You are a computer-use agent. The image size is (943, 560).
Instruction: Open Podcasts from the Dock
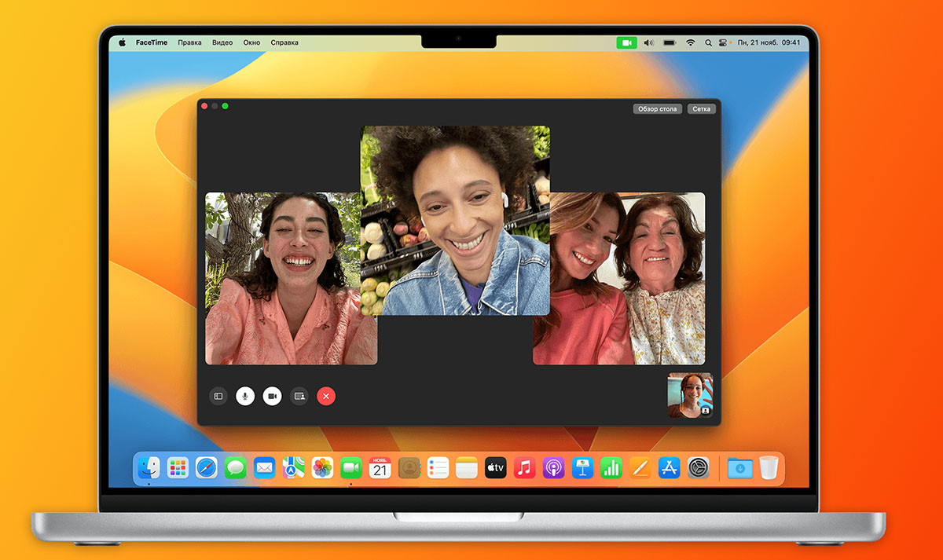[x=553, y=468]
